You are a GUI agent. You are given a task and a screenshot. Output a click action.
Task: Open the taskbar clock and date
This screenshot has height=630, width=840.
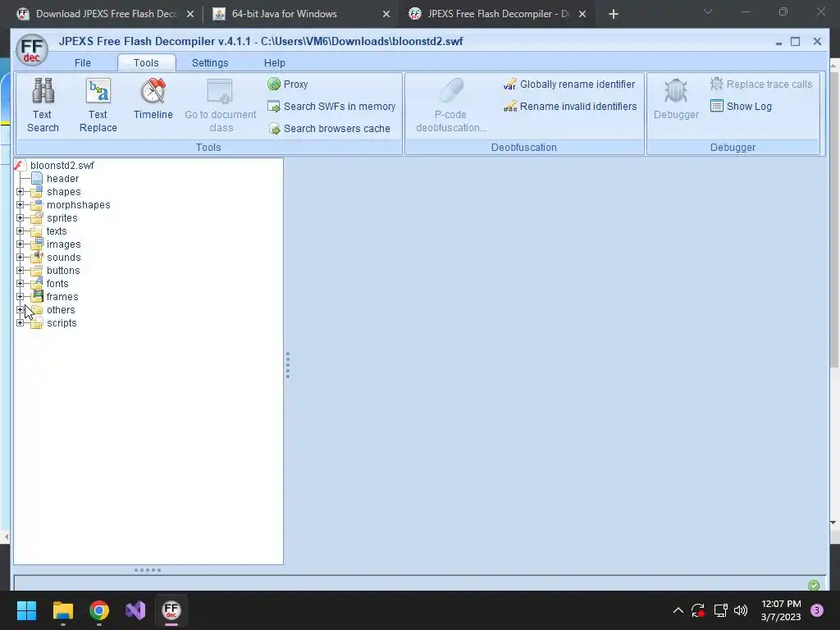coord(781,610)
